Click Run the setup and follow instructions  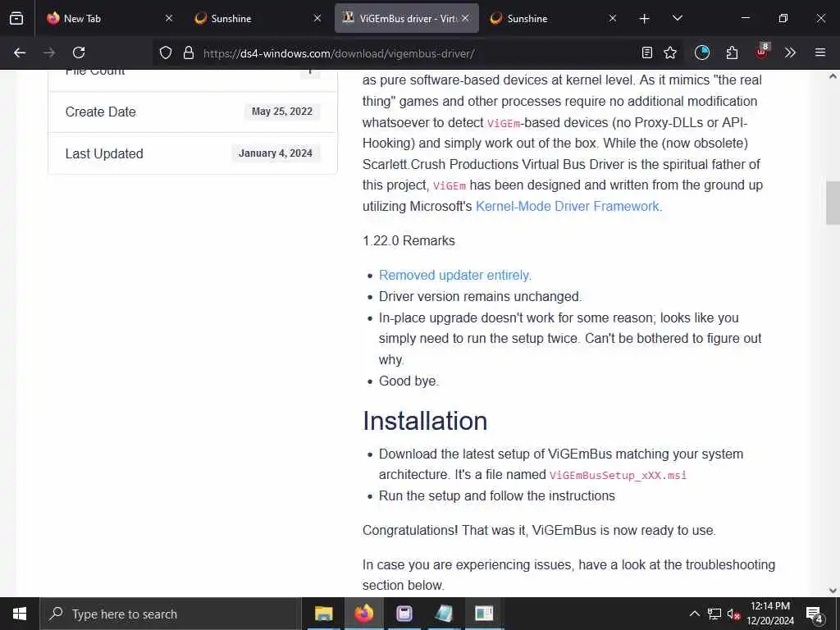496,496
